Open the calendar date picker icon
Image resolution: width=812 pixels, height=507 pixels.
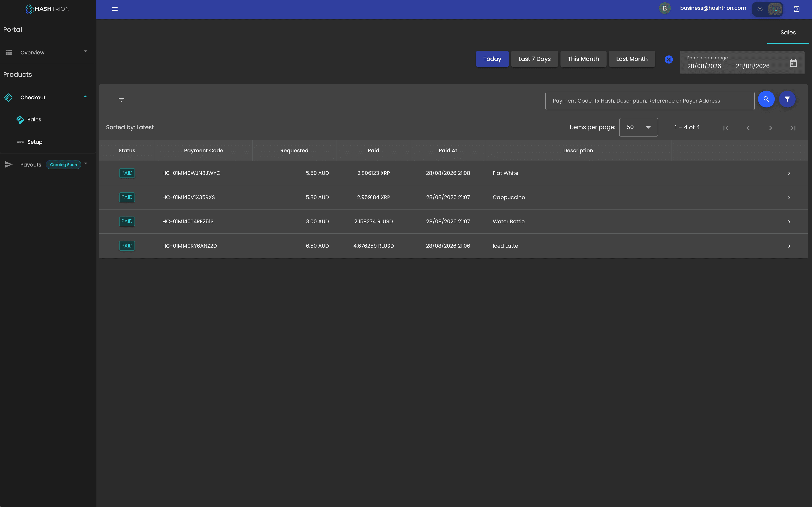click(x=793, y=63)
